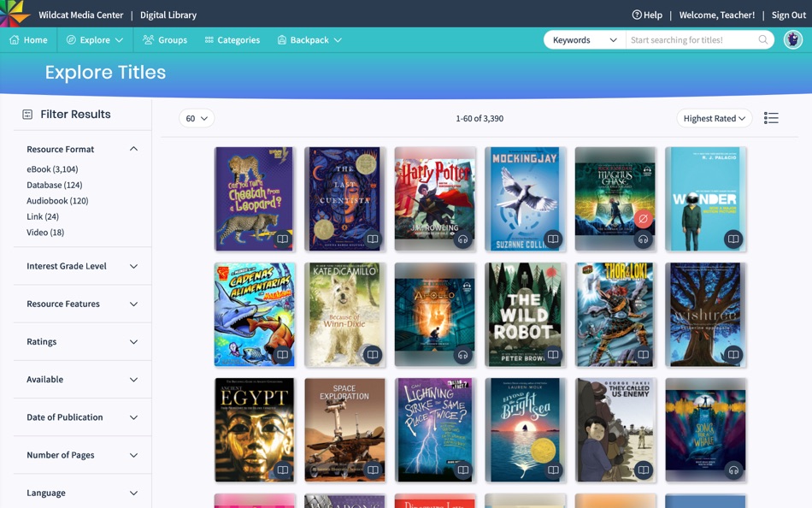Click the Filter Results icon
Viewport: 812px width, 508px height.
tap(27, 115)
